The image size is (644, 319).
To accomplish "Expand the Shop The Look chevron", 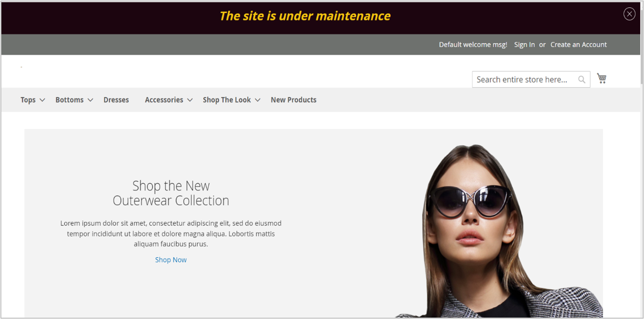I will tap(258, 100).
